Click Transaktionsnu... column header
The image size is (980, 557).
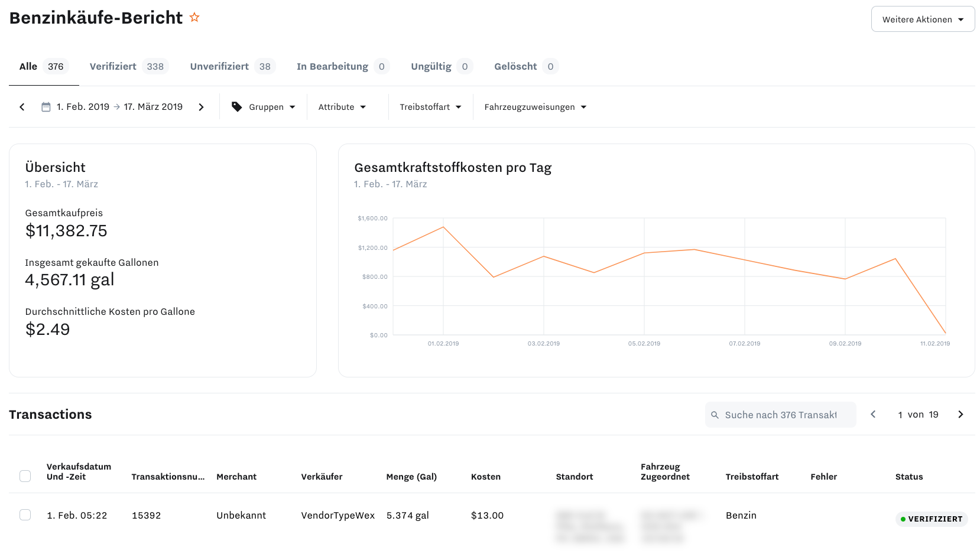(x=168, y=477)
